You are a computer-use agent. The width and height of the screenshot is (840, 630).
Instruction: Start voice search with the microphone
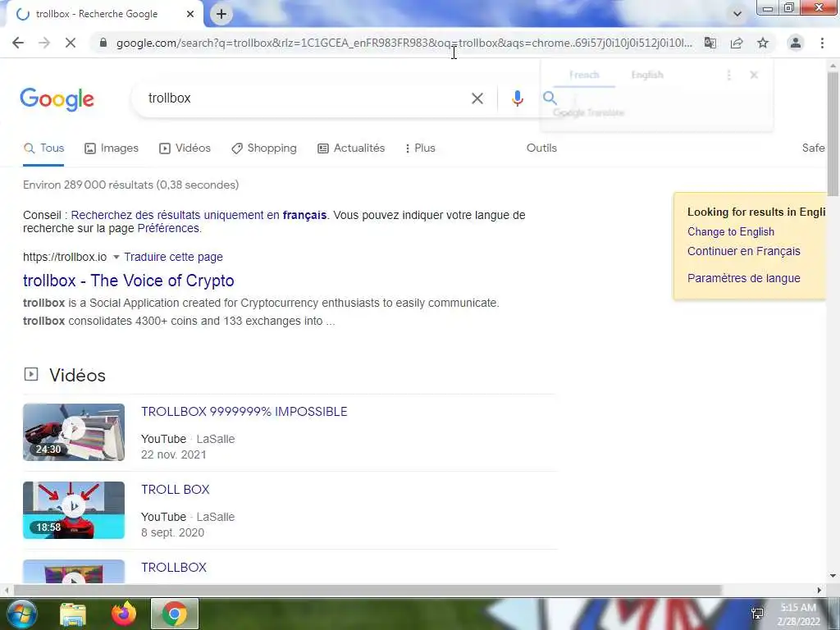point(517,98)
